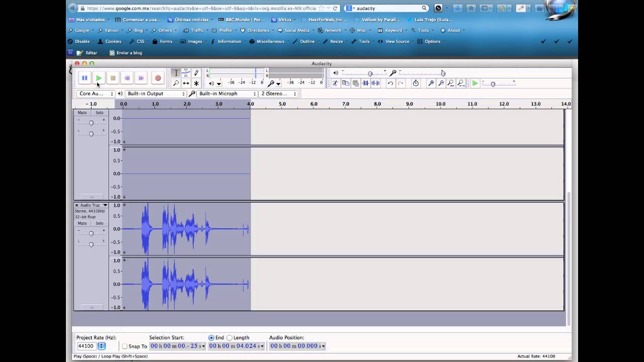Open the BBC Mundo bookmark
The image size is (644, 362).
click(x=242, y=20)
